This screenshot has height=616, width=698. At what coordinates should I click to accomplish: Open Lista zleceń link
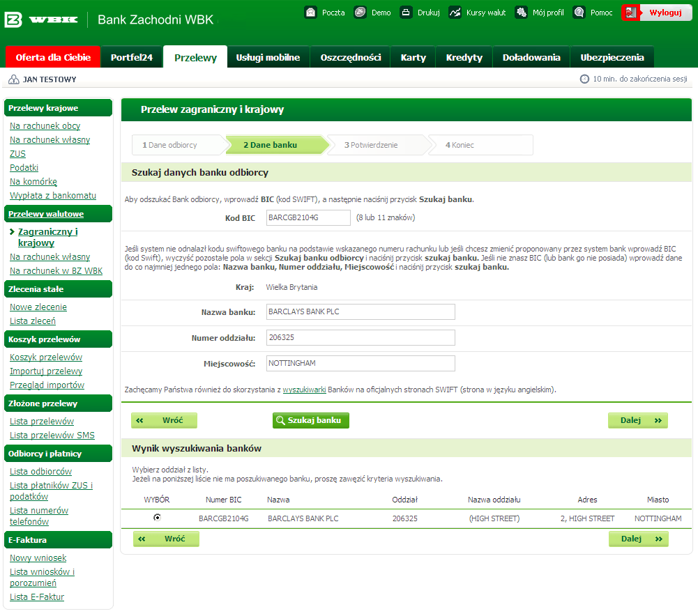coord(33,321)
